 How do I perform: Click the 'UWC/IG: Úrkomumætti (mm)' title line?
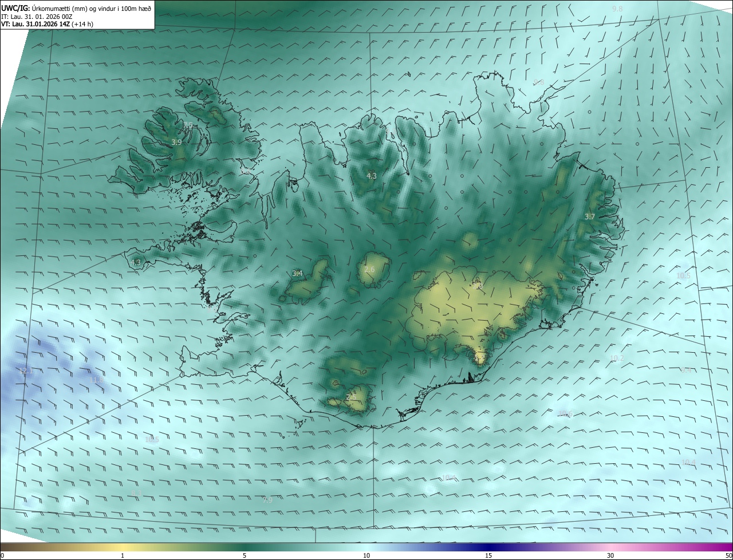tap(76, 9)
